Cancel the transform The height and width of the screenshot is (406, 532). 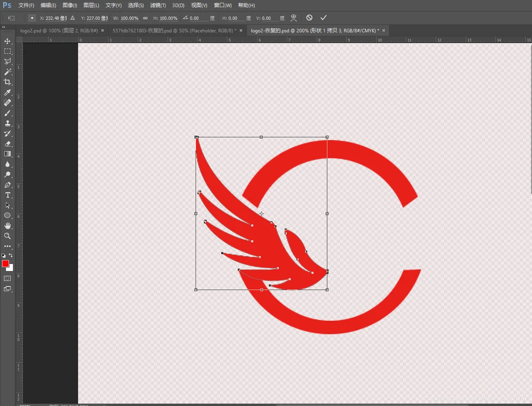point(309,18)
